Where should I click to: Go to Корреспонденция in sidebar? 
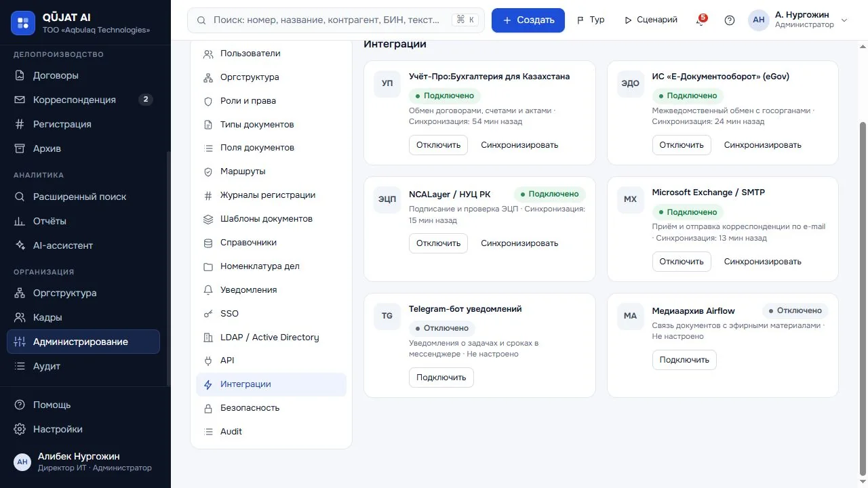(x=83, y=100)
